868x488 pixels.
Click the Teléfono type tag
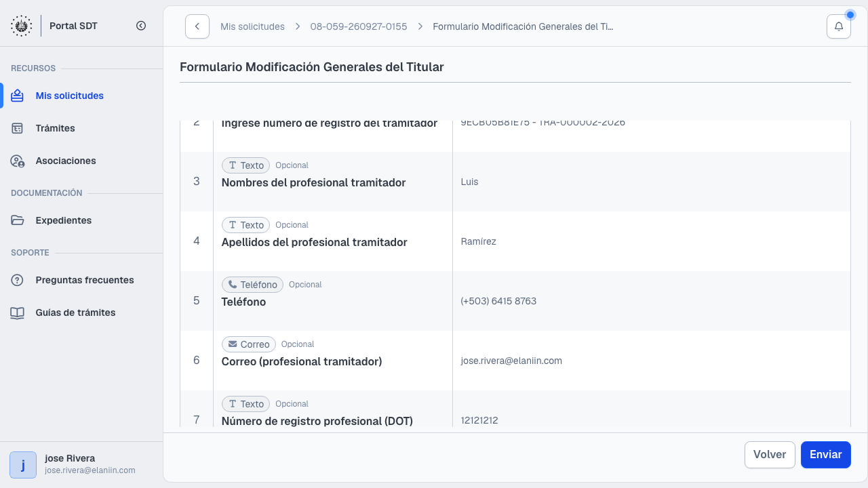[252, 285]
